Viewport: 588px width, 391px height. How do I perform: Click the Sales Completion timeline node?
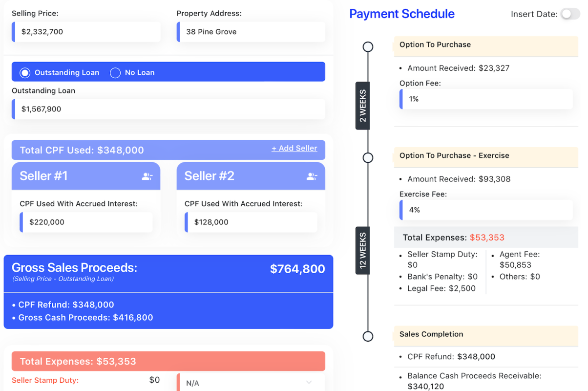[x=368, y=336]
